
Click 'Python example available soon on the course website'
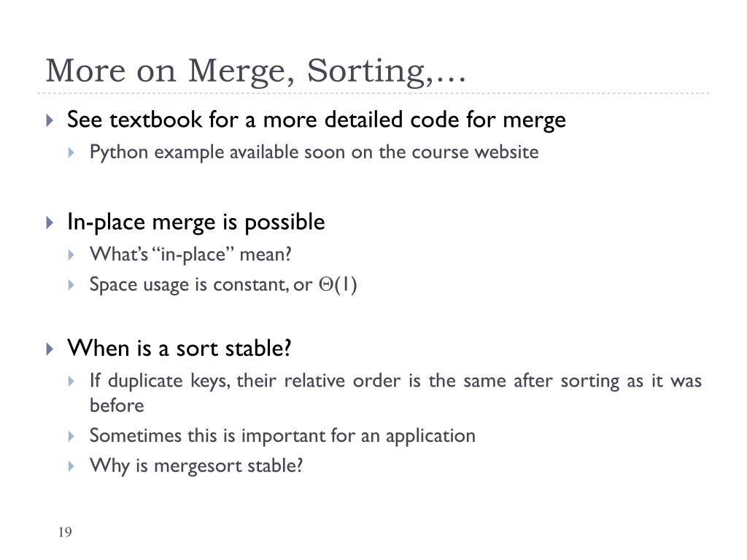[x=314, y=153]
